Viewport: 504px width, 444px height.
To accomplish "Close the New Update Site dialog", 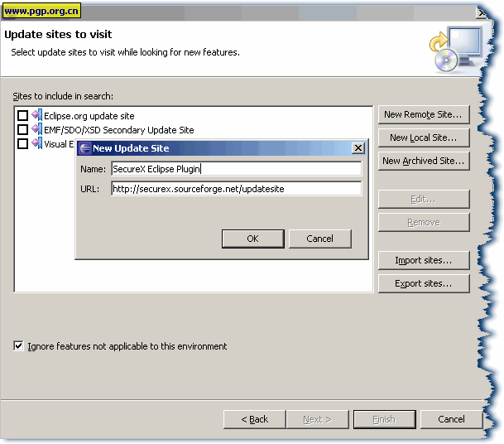I will tap(358, 148).
